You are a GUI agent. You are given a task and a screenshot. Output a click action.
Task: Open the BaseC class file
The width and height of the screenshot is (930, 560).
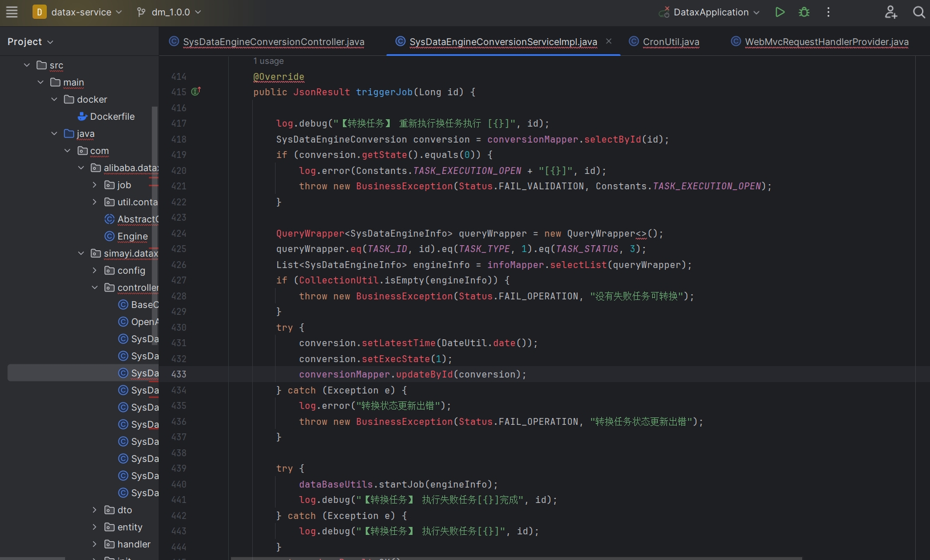(x=144, y=305)
